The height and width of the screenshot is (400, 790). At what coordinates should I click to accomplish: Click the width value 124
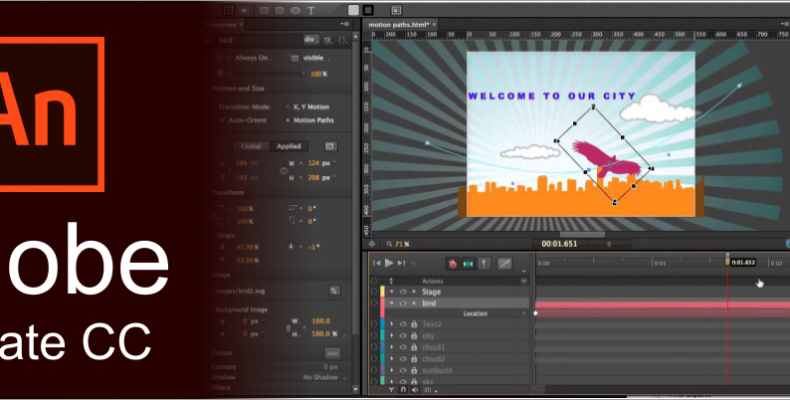click(313, 163)
